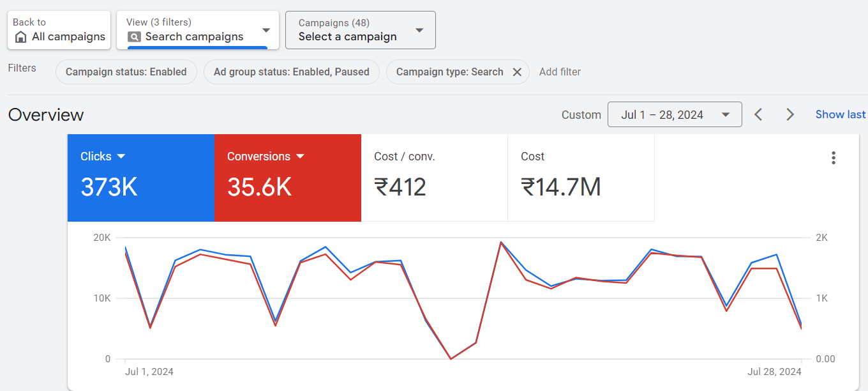Change the Conversions metric via its dropdown arrow
The image size is (868, 391).
pos(300,157)
